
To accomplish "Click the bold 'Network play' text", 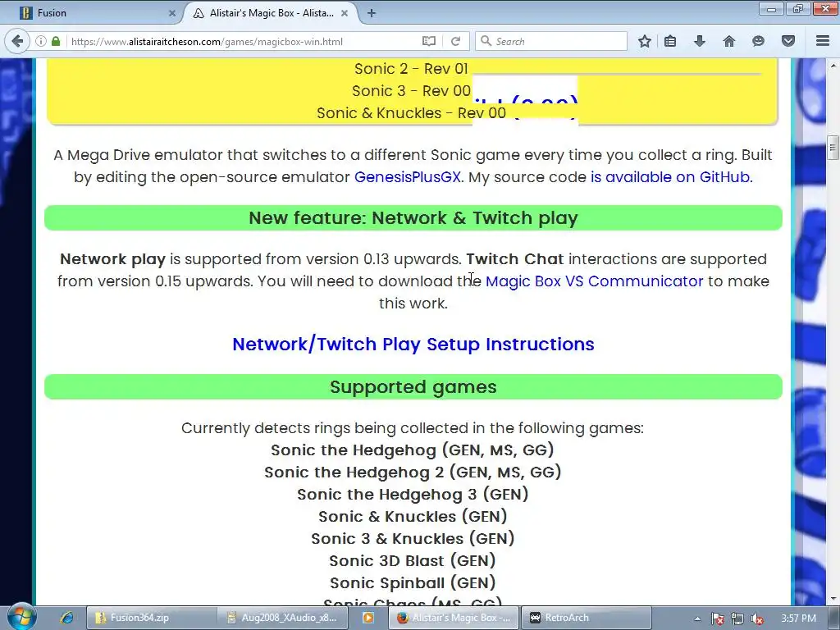I will tap(112, 259).
